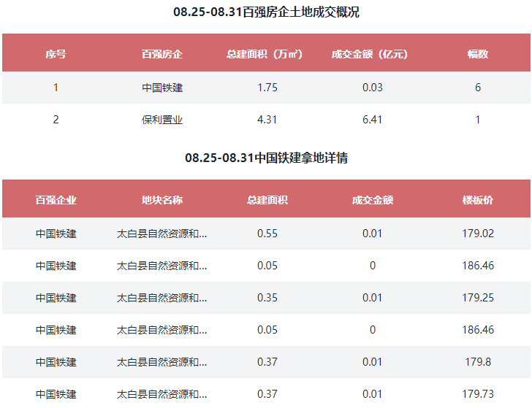Click the value 6.41
The image size is (532, 408).
click(373, 120)
